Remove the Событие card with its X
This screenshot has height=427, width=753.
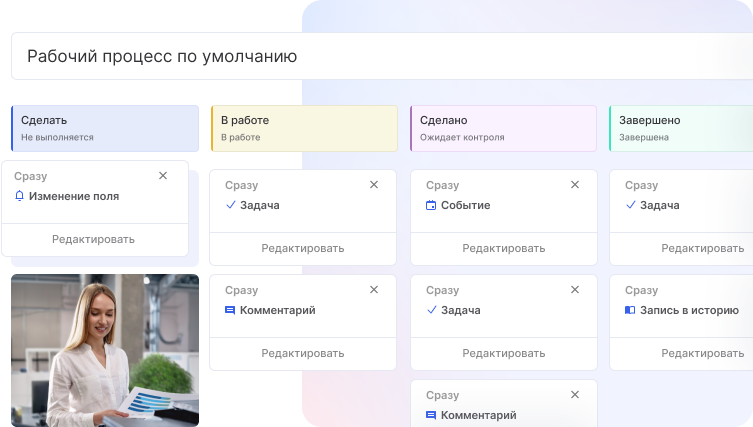coord(574,185)
